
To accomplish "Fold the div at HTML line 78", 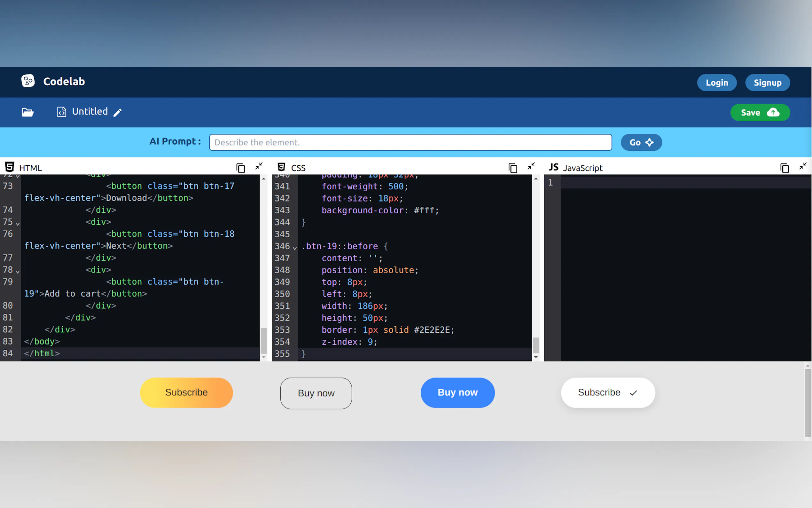I will click(x=18, y=272).
